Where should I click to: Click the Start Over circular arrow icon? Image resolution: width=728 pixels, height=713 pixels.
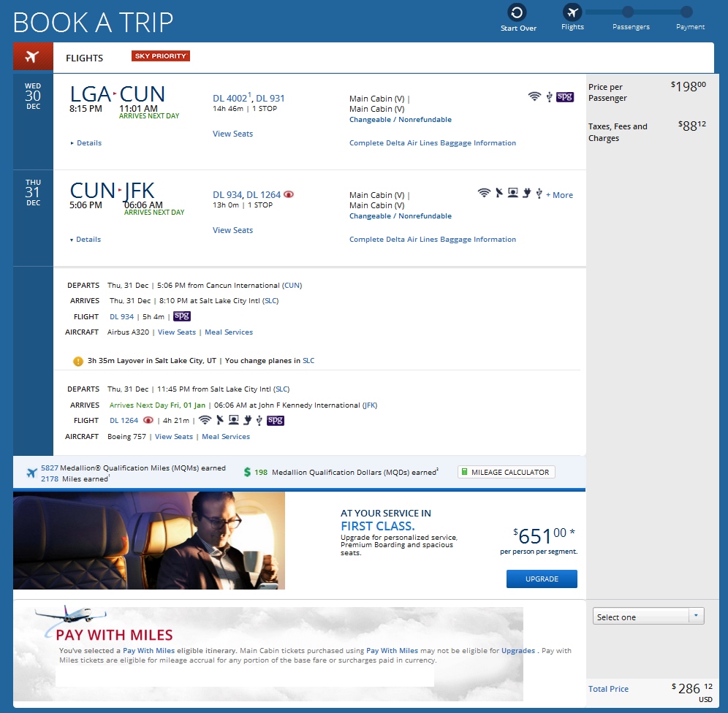[x=517, y=12]
